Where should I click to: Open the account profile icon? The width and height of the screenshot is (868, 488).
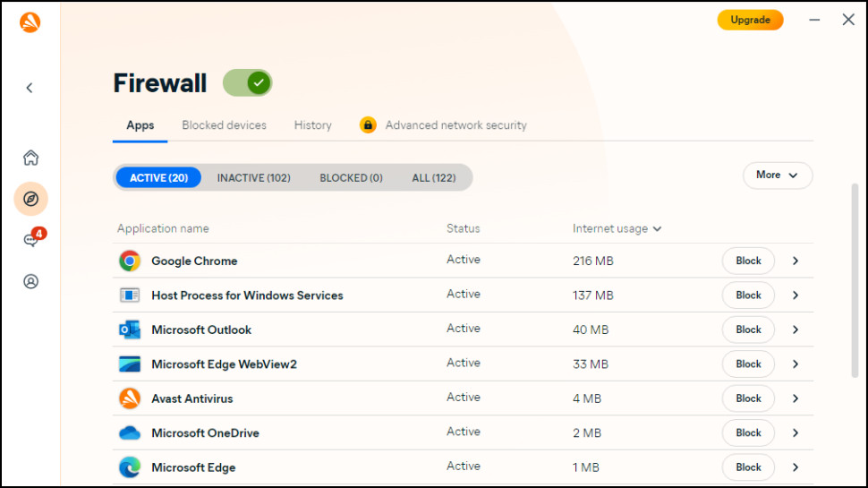coord(31,281)
